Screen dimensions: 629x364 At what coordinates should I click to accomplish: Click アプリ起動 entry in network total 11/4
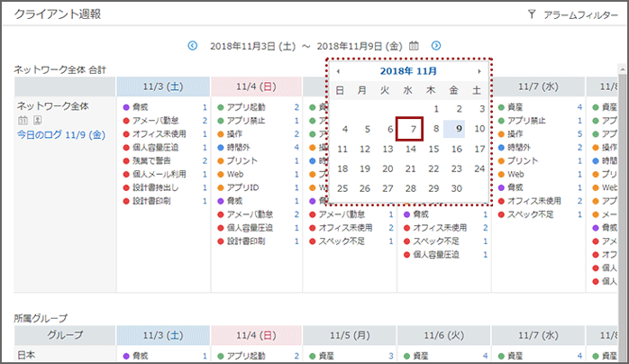[x=246, y=107]
